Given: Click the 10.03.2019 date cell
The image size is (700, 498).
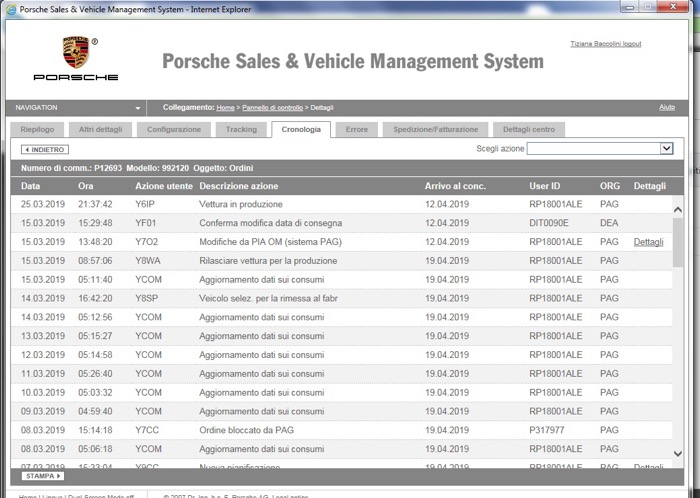Looking at the screenshot, I should coord(43,393).
